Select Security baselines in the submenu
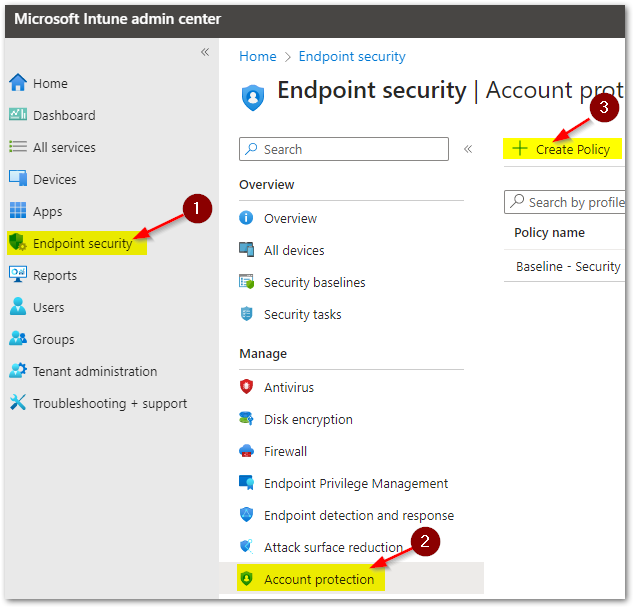 point(315,282)
